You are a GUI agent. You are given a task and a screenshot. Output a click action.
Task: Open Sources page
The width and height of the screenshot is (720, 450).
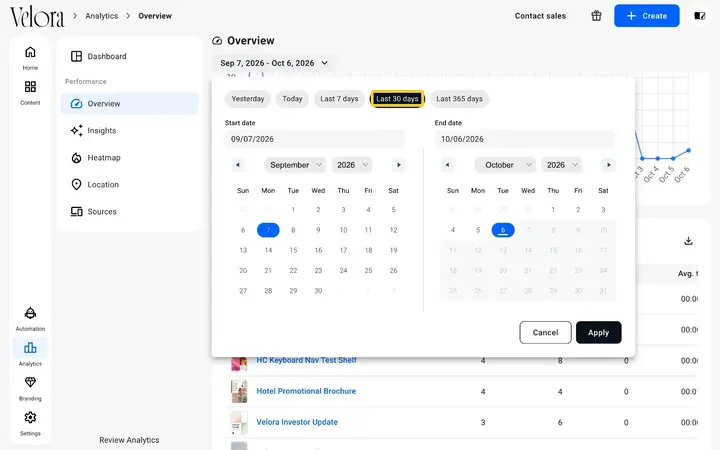129,212
